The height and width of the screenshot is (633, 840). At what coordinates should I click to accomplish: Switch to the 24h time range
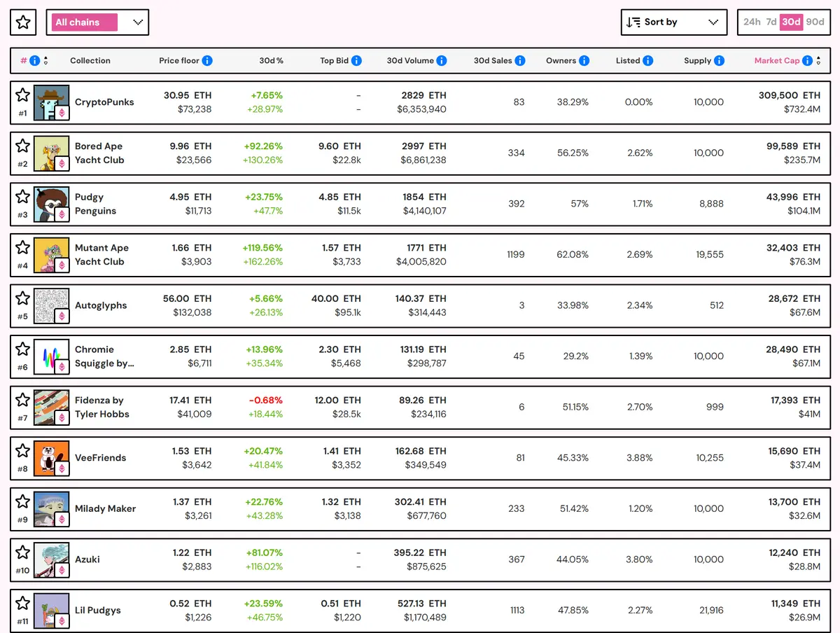point(752,22)
